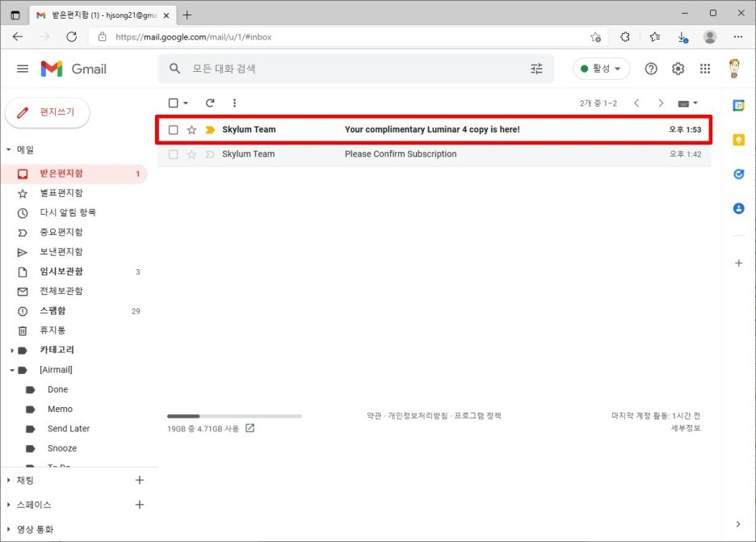The height and width of the screenshot is (542, 756).
Task: Click the storage usage progress bar
Action: (234, 416)
